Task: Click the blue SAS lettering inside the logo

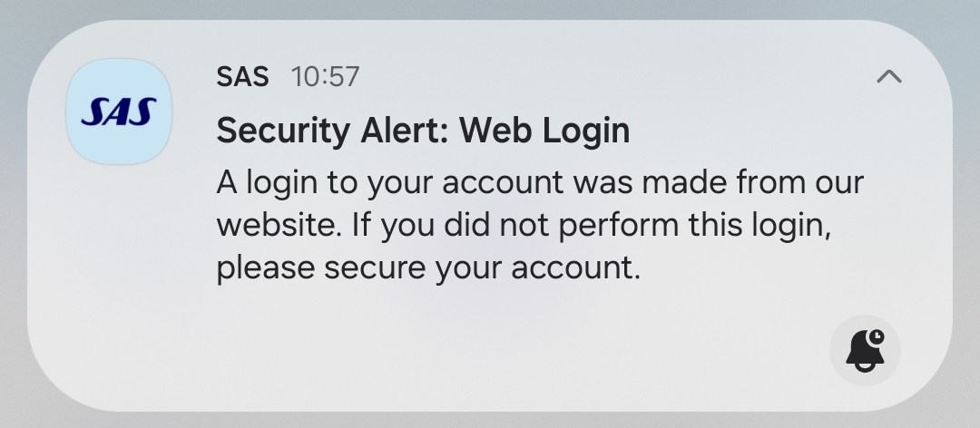Action: click(119, 112)
